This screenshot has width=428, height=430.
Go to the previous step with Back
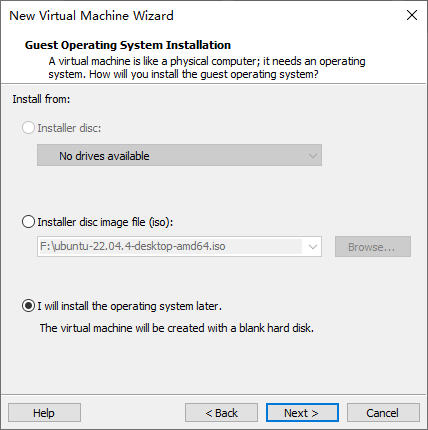coord(221,413)
